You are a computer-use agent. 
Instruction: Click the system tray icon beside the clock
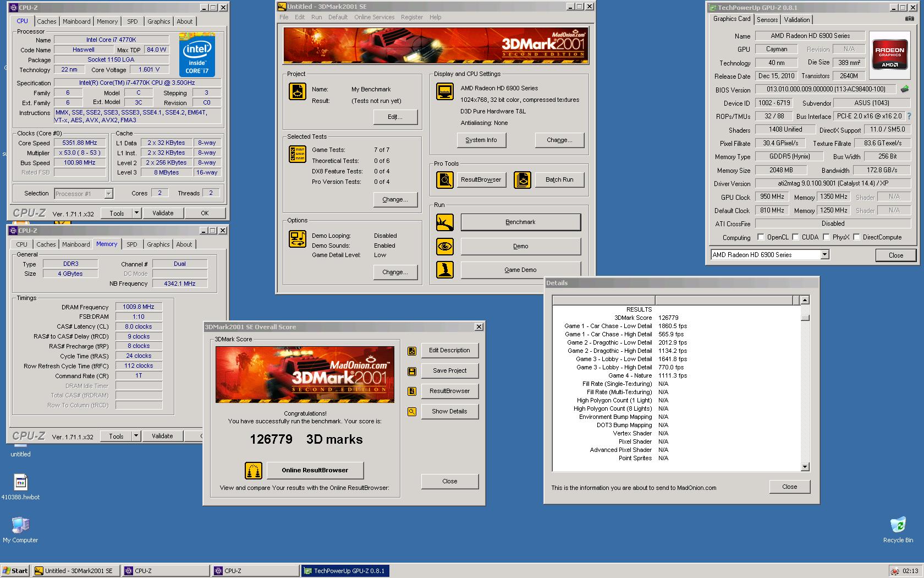[x=895, y=571]
